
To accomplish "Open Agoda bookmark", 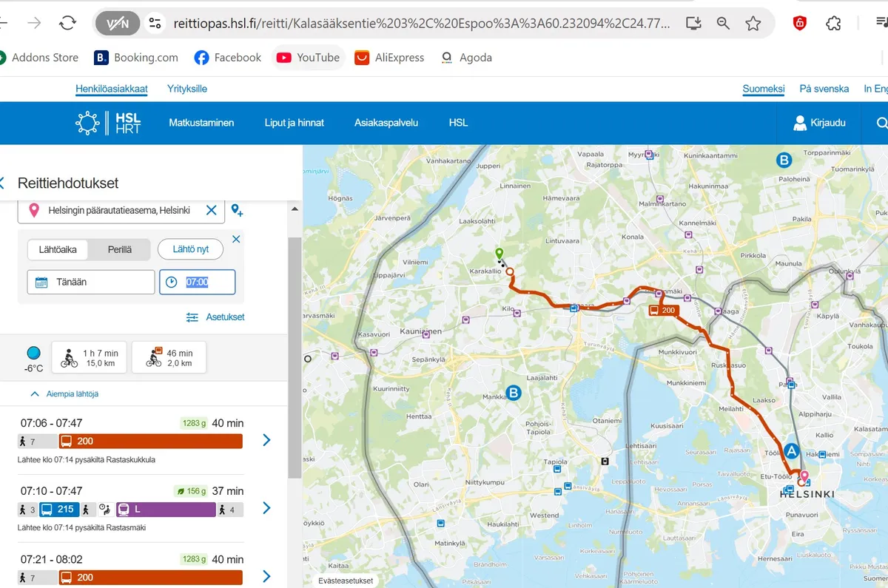I will pyautogui.click(x=466, y=57).
